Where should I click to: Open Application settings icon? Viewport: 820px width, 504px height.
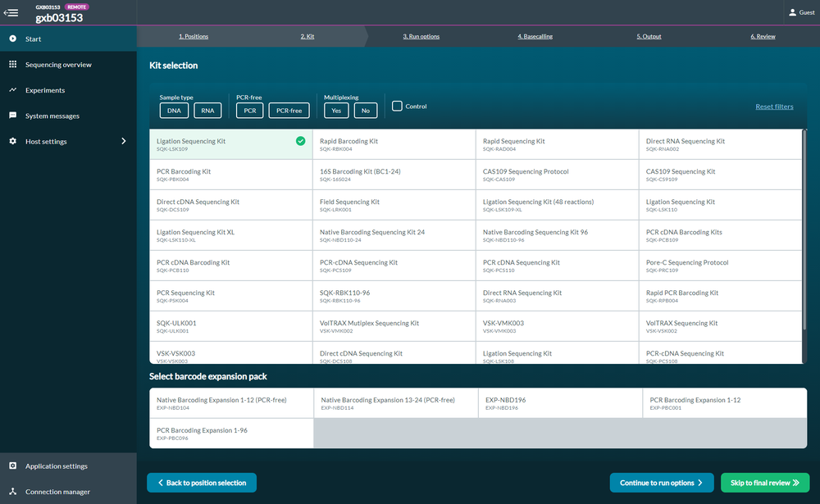[12, 466]
